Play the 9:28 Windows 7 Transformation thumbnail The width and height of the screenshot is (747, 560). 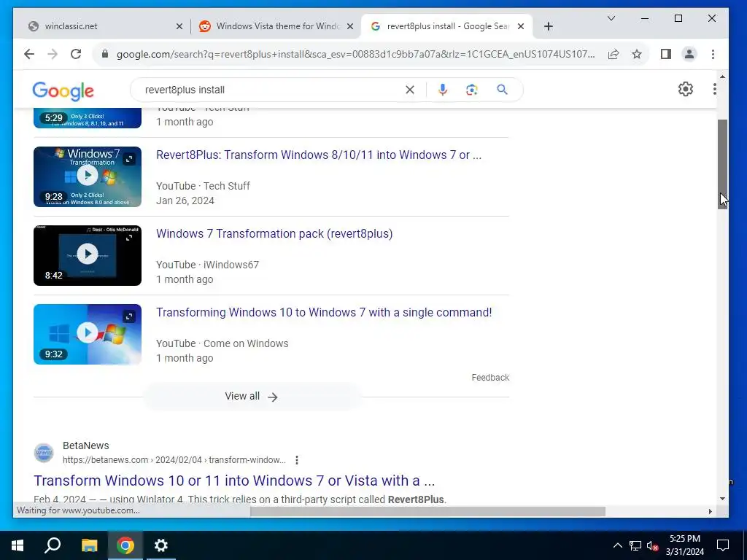pyautogui.click(x=88, y=176)
